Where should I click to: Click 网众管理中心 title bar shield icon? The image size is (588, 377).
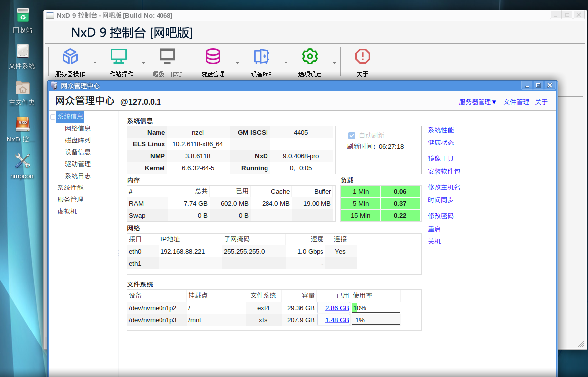54,86
